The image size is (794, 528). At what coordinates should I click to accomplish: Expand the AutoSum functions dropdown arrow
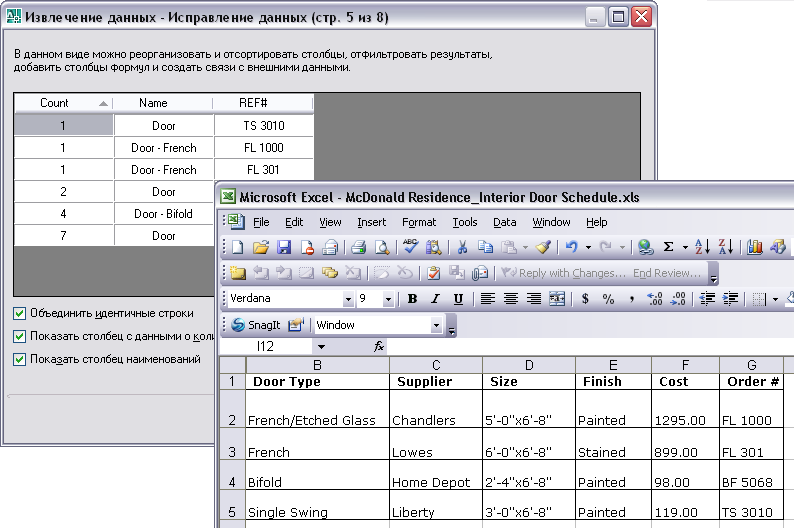(x=685, y=248)
